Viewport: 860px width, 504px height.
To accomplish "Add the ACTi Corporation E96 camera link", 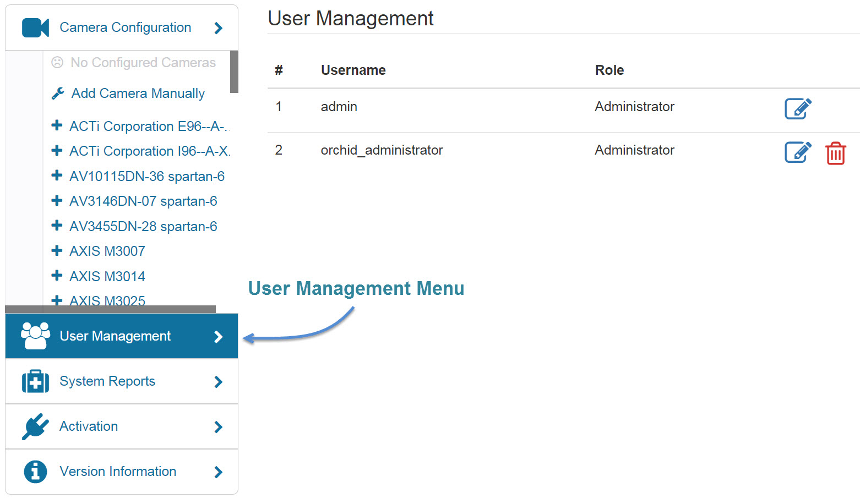I will (150, 127).
